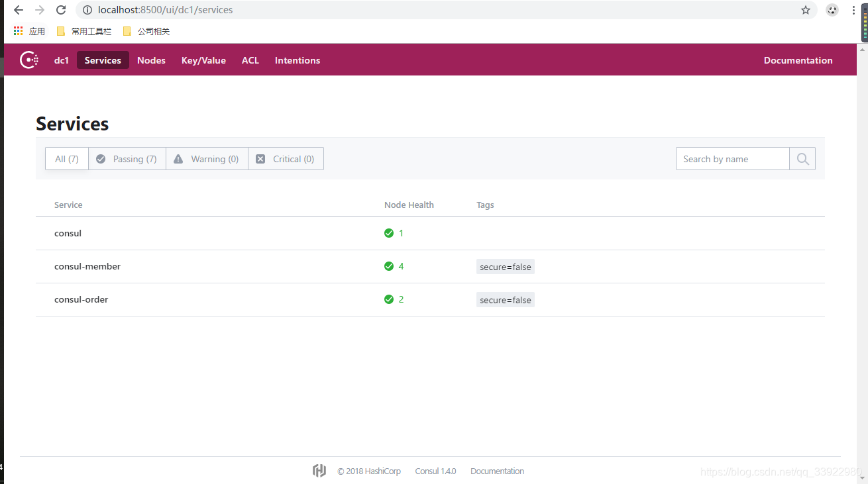Click secure=false tag on consul-order
This screenshot has width=868, height=484.
pos(506,300)
